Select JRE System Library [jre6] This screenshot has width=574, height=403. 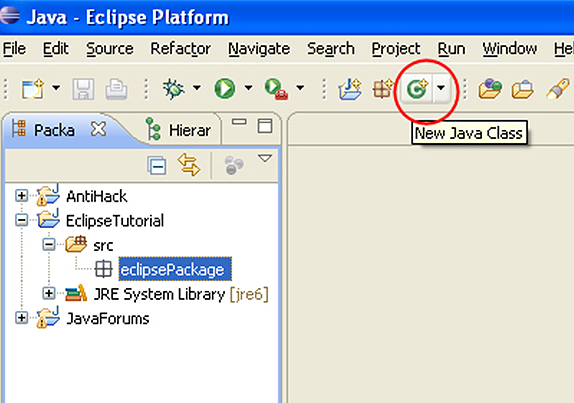pos(181,294)
